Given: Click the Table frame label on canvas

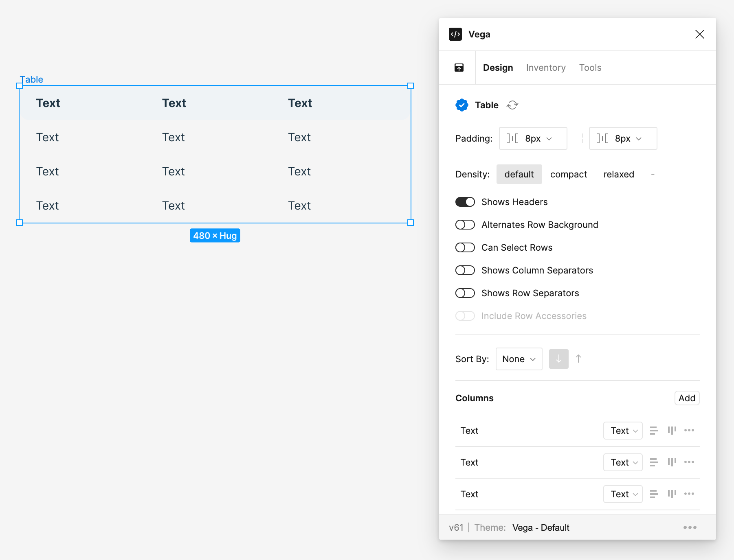Looking at the screenshot, I should click(32, 79).
